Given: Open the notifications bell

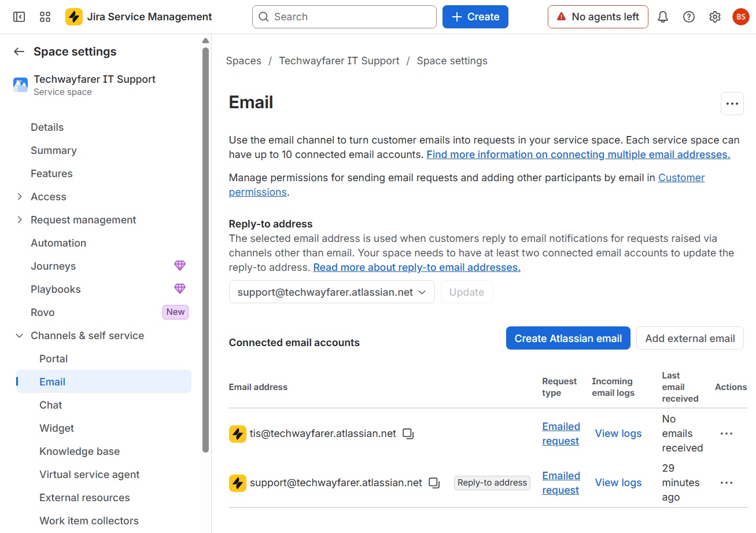Looking at the screenshot, I should 663,17.
